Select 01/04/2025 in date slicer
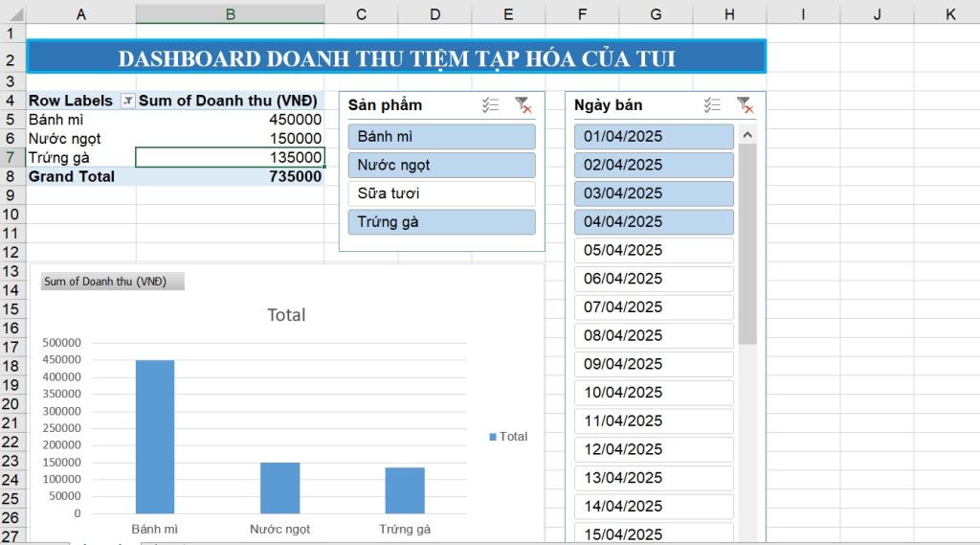The height and width of the screenshot is (545, 980). pos(654,137)
